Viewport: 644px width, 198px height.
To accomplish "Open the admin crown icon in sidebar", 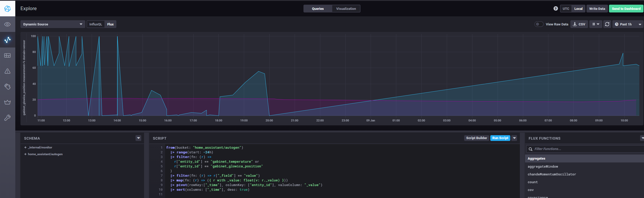I will coord(8,102).
